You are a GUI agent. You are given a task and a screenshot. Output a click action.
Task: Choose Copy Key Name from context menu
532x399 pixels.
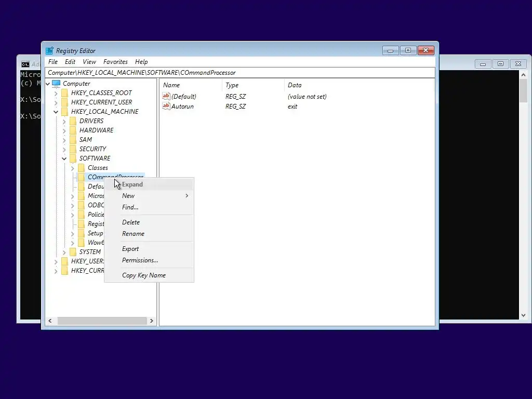[149, 275]
